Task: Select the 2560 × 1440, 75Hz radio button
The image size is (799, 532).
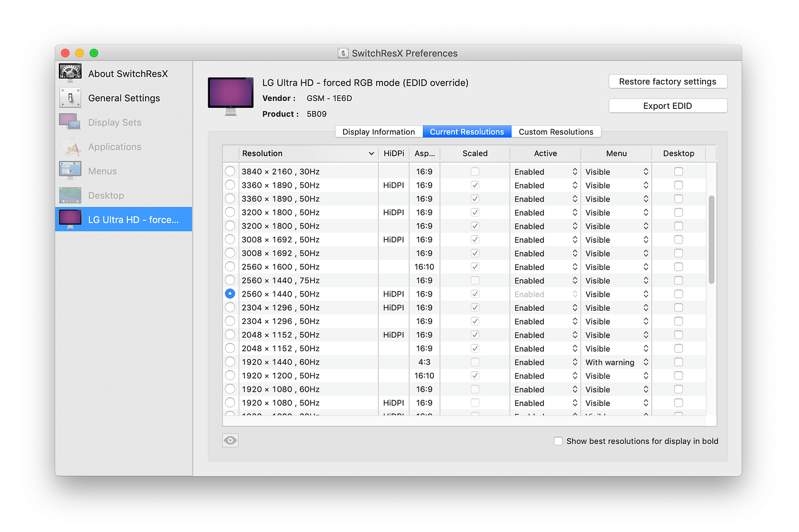Action: click(230, 280)
